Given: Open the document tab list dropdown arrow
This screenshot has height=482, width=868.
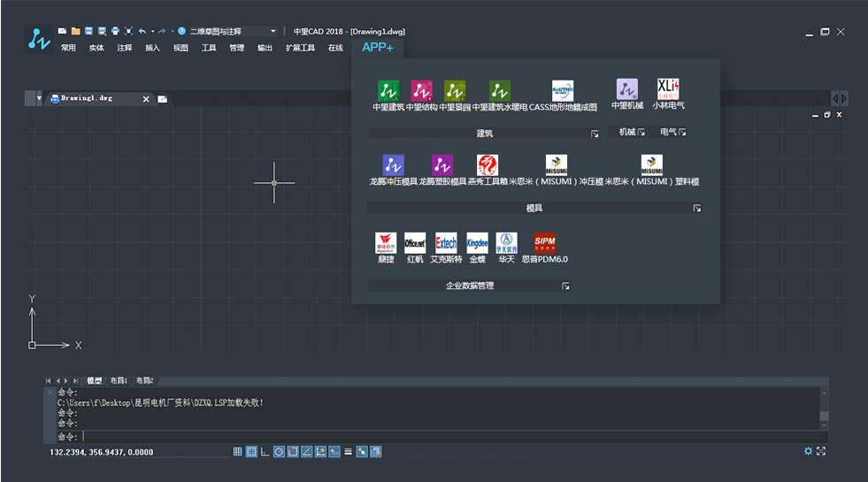Looking at the screenshot, I should [39, 98].
